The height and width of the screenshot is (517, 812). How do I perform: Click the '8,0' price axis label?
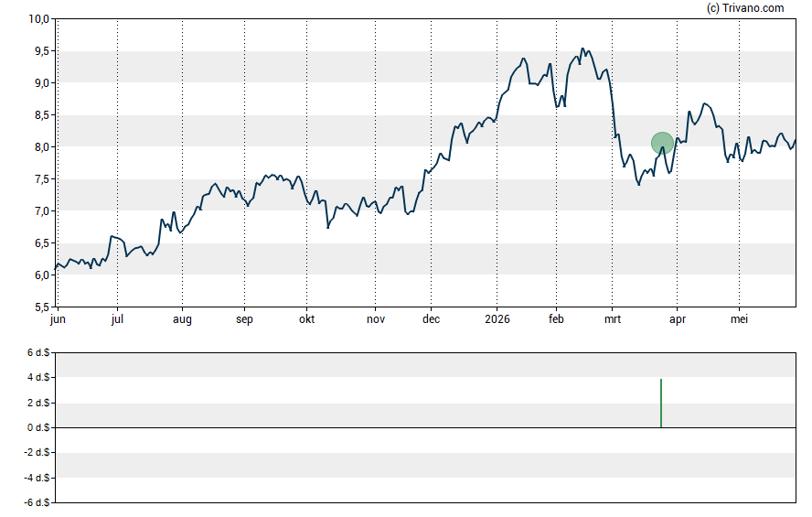pos(42,147)
